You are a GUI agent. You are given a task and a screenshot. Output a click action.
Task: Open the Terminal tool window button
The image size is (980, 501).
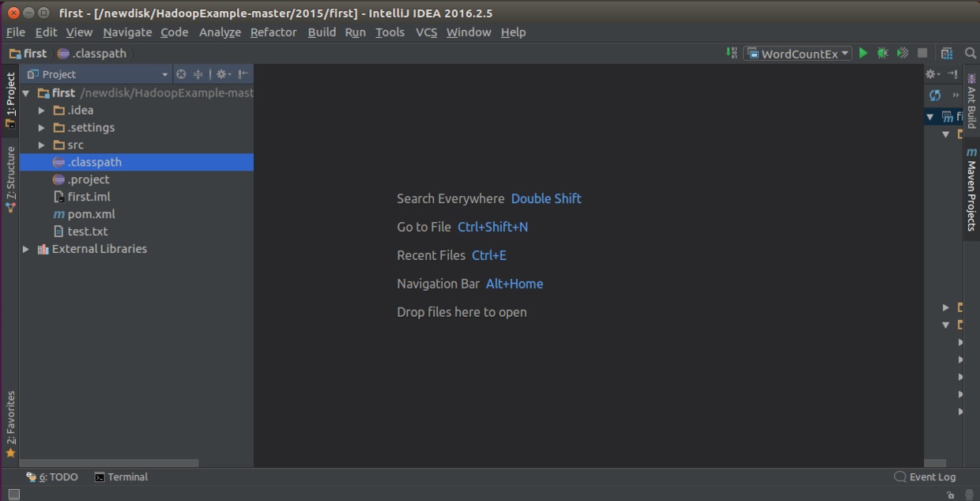point(121,477)
